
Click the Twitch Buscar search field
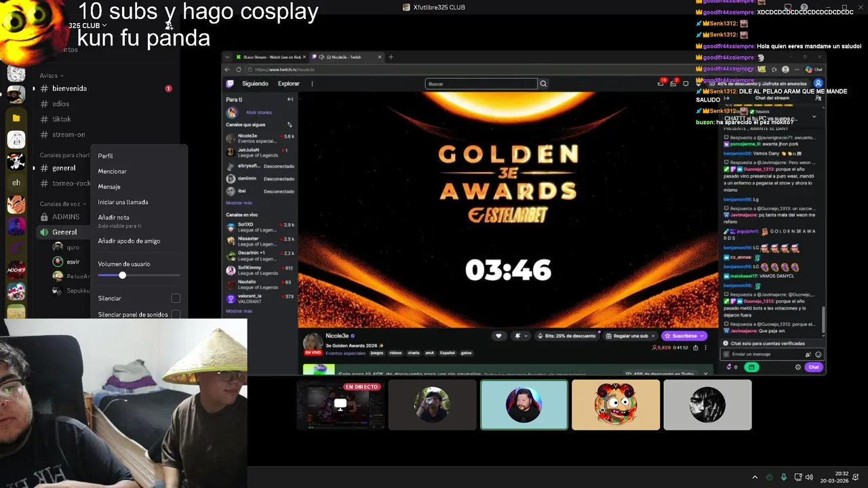(x=481, y=83)
